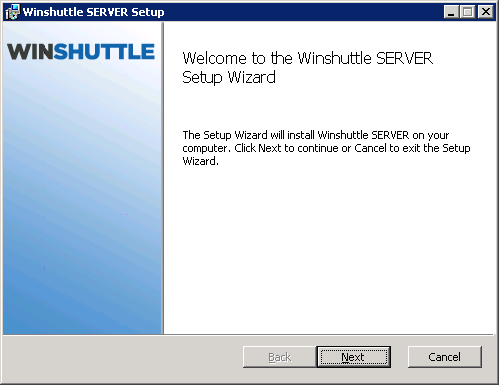Screen dimensions: 499x385
Task: Click the Winshuttle logo in the banner
Action: (x=81, y=52)
